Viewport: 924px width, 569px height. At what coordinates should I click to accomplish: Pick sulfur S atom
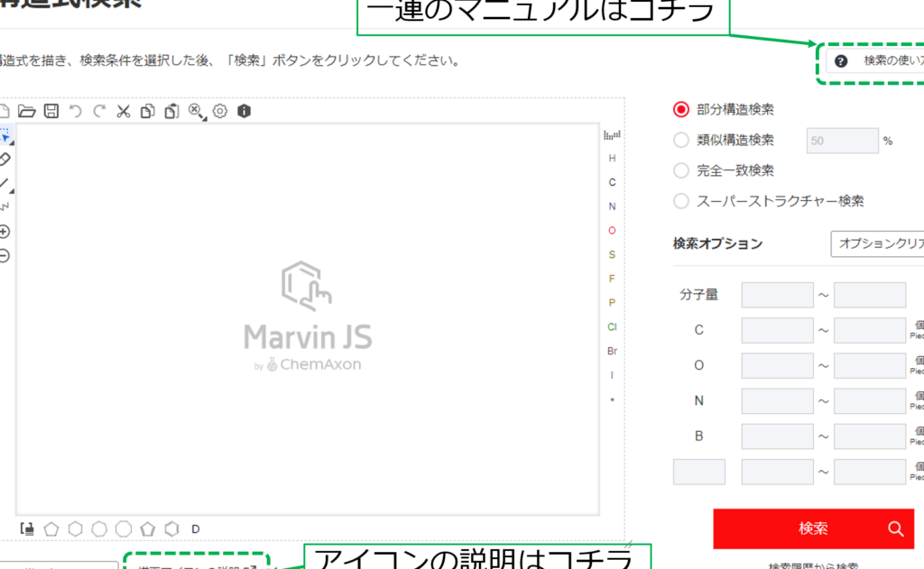(612, 255)
